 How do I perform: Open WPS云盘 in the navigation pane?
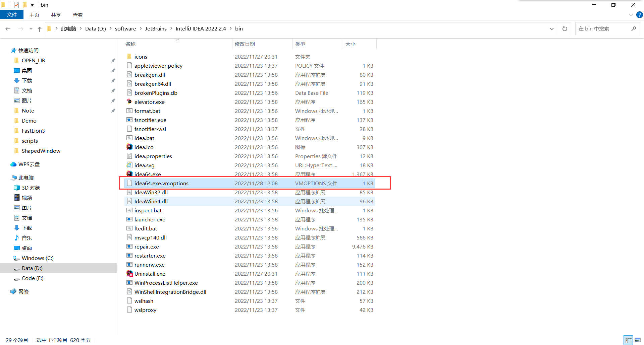point(29,164)
